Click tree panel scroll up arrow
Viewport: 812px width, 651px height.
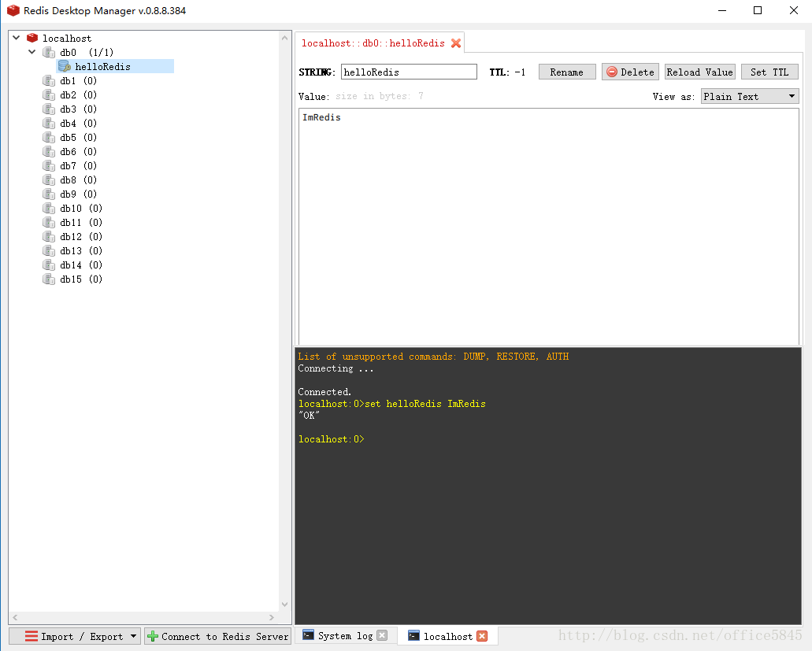click(284, 38)
